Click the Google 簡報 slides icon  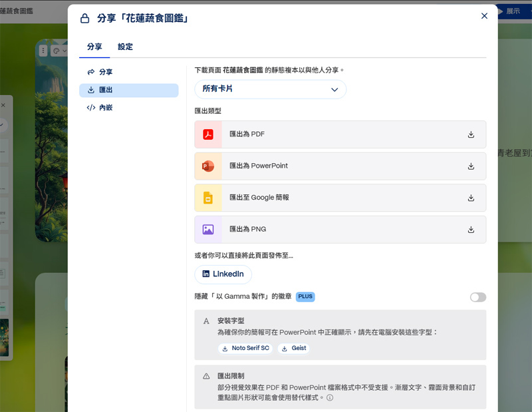coord(209,198)
